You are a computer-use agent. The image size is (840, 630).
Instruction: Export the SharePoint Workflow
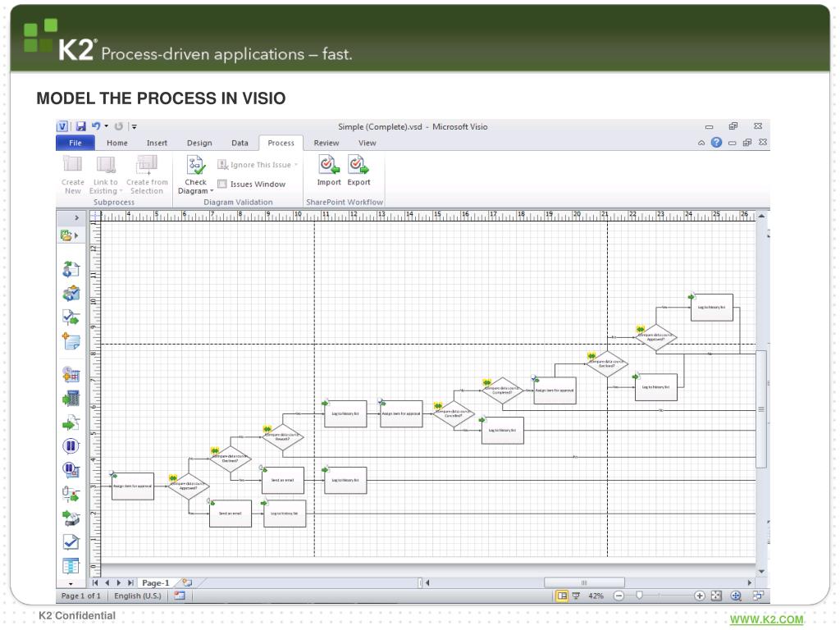(358, 171)
